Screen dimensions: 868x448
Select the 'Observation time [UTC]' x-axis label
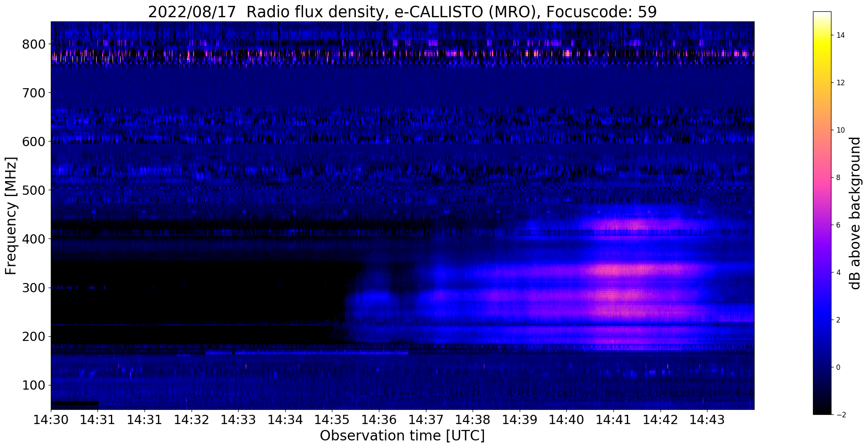click(x=402, y=435)
